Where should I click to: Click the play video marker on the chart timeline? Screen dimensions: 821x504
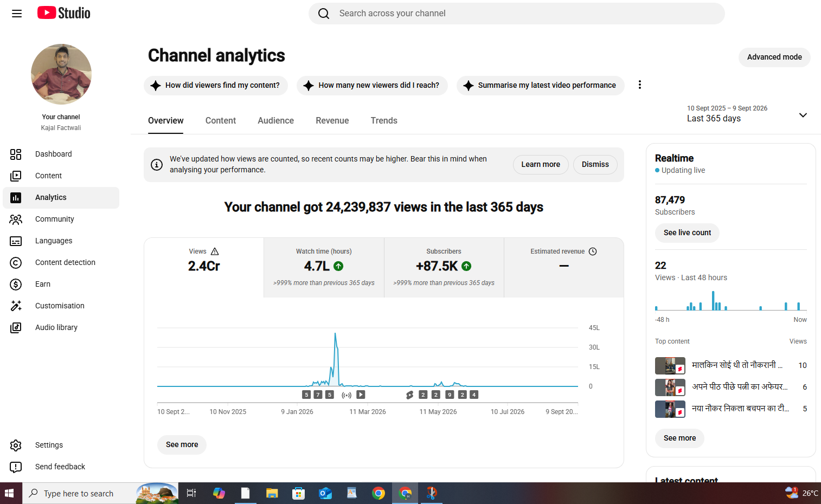click(x=361, y=395)
